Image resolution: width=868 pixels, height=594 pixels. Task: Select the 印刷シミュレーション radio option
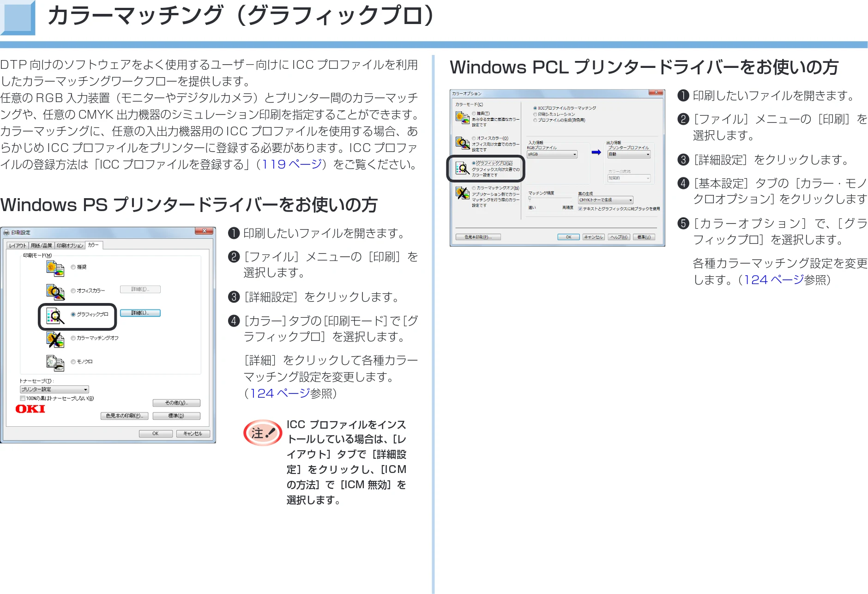click(x=535, y=114)
